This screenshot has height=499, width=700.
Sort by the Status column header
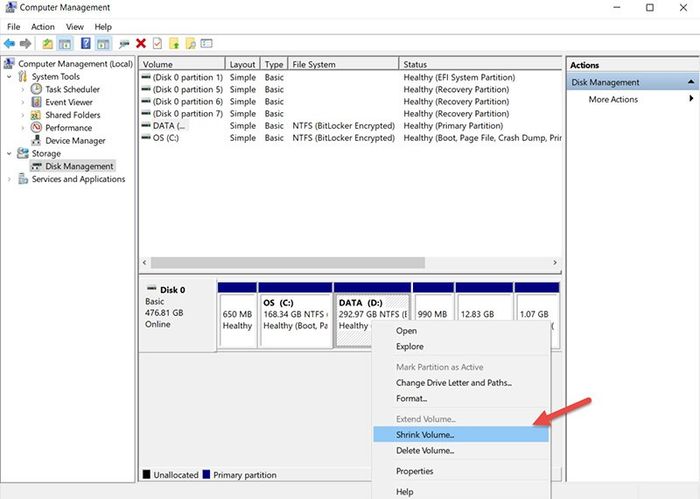(x=480, y=64)
